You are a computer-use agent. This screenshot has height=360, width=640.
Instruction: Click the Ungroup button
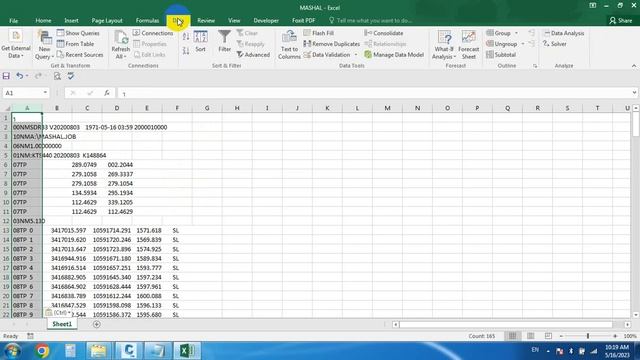click(502, 44)
